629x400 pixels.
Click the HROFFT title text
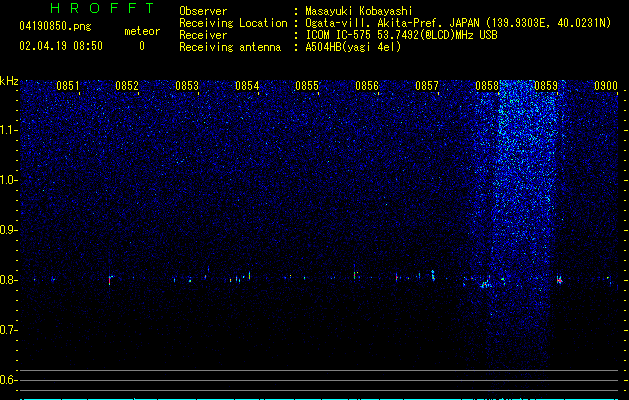tap(103, 8)
